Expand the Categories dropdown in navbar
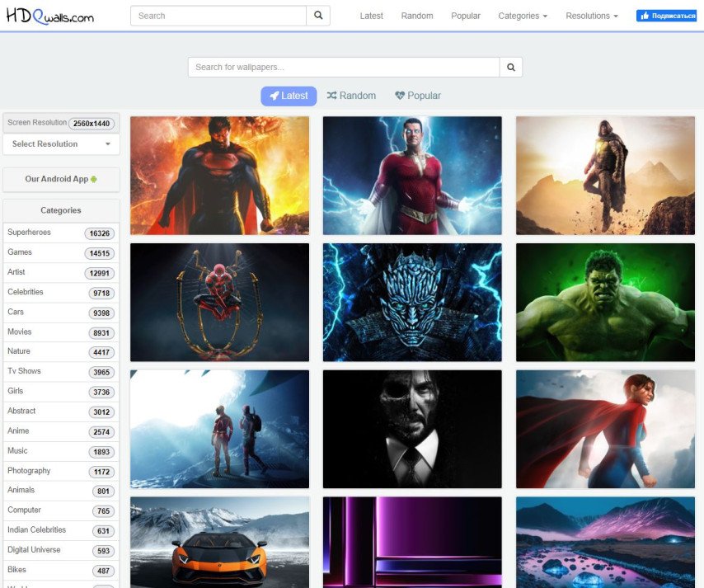The image size is (704, 588). click(523, 16)
